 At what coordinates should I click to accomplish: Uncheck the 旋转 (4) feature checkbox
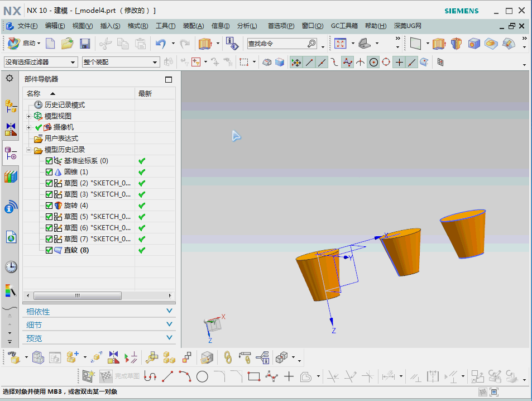coord(49,206)
